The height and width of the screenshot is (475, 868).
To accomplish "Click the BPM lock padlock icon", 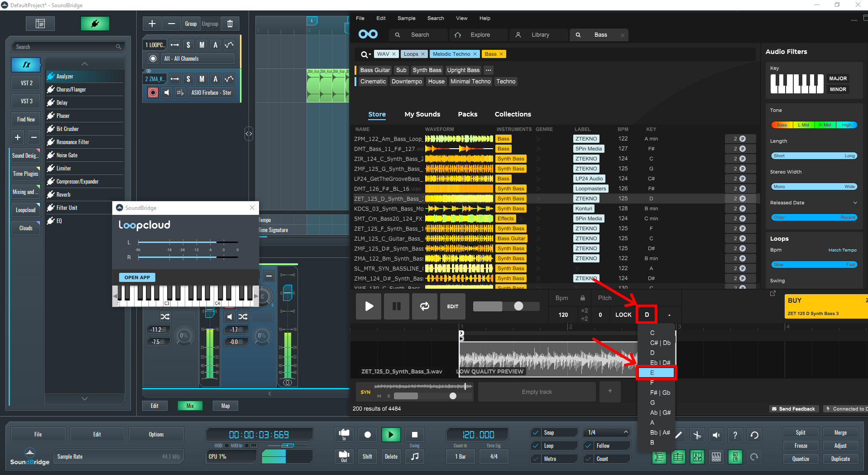I will 583,298.
